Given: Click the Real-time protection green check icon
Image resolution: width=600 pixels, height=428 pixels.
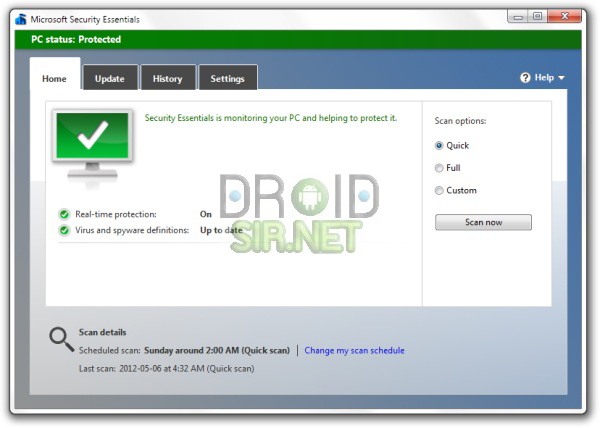Looking at the screenshot, I should 64,214.
